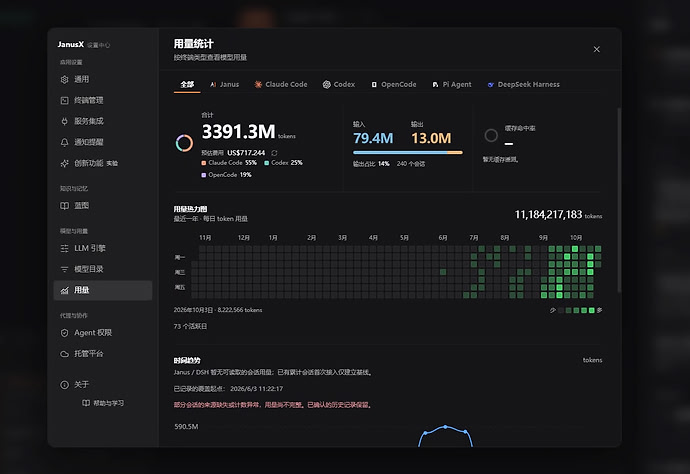The image size is (690, 474).
Task: Click the 时间趋势 trend heading
Action: (x=187, y=360)
